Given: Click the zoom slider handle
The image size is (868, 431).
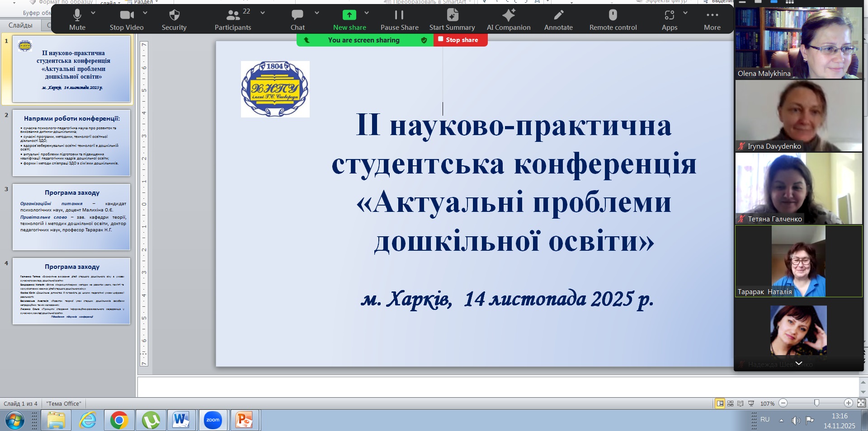Looking at the screenshot, I should [x=816, y=403].
